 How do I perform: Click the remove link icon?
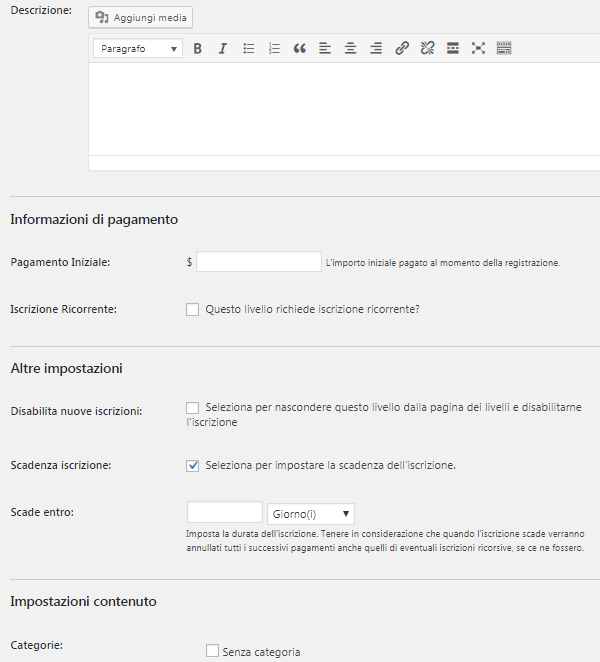click(x=427, y=48)
